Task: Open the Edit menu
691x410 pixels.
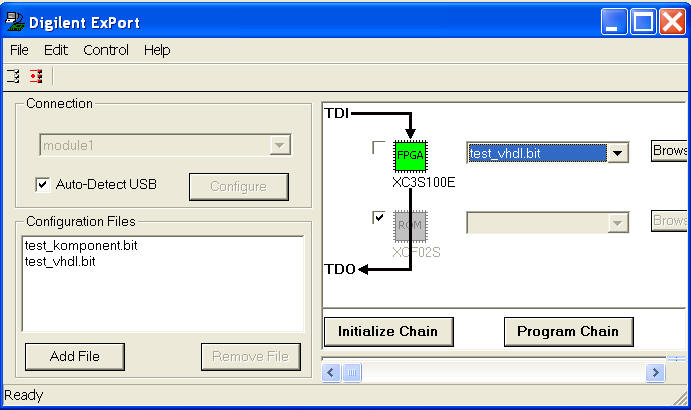Action: click(56, 50)
